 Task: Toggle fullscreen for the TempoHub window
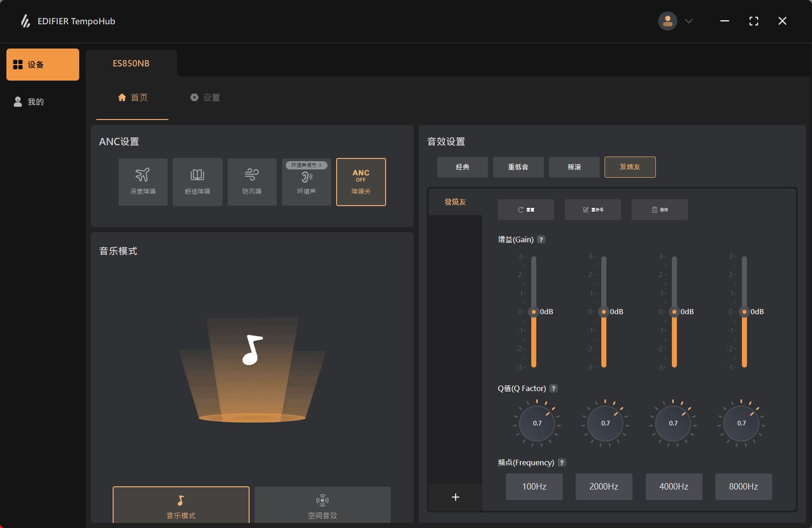click(754, 21)
